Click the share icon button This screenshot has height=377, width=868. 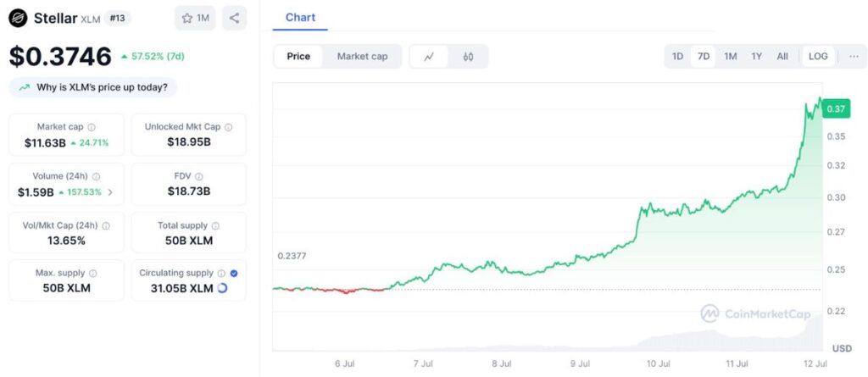pyautogui.click(x=234, y=18)
